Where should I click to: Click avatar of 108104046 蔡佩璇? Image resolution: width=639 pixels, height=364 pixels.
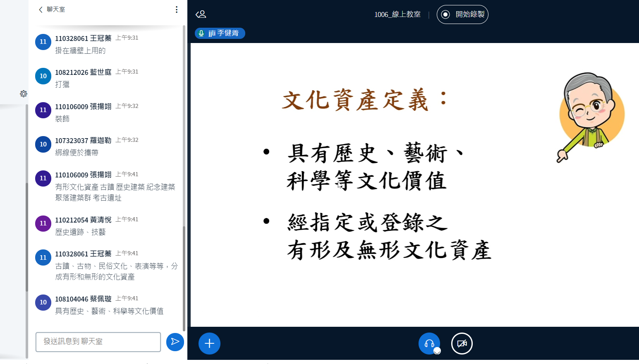pos(43,302)
